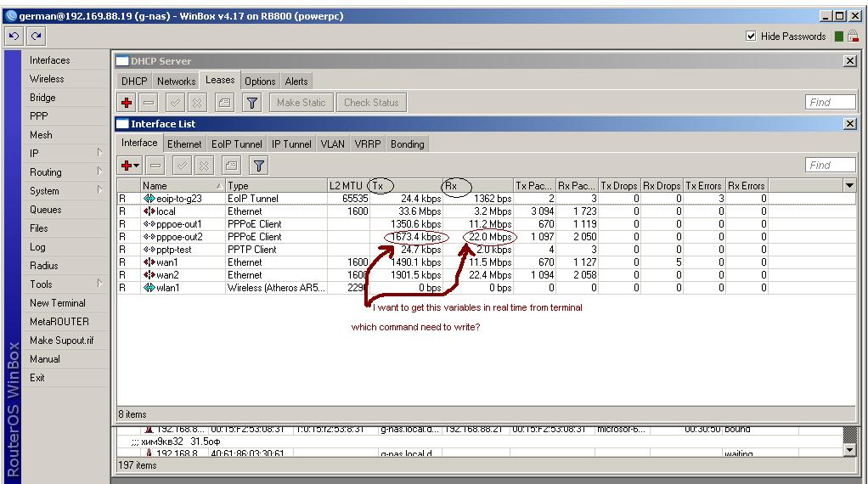Open New Terminal from the sidebar
The height and width of the screenshot is (484, 868).
pyautogui.click(x=58, y=303)
